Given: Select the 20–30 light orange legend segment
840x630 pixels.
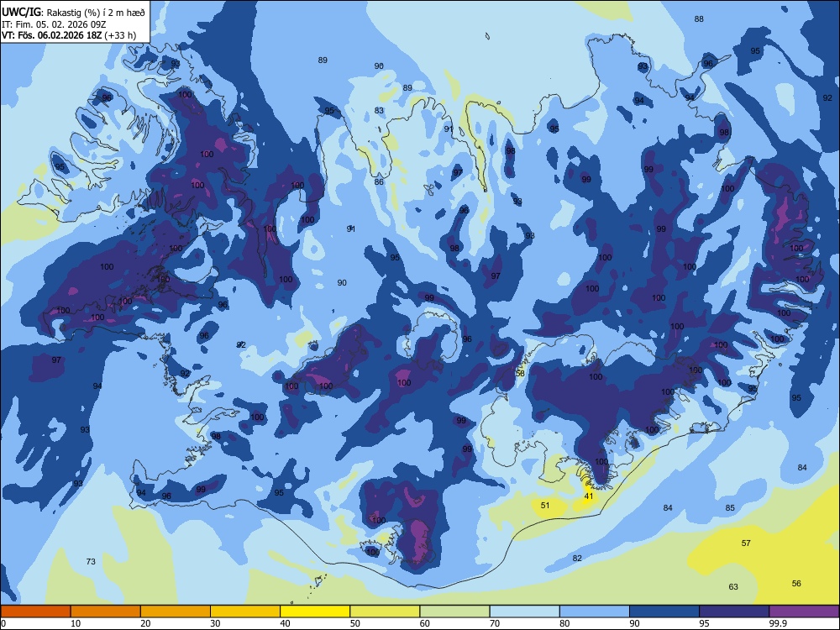Looking at the screenshot, I should coord(176,612).
